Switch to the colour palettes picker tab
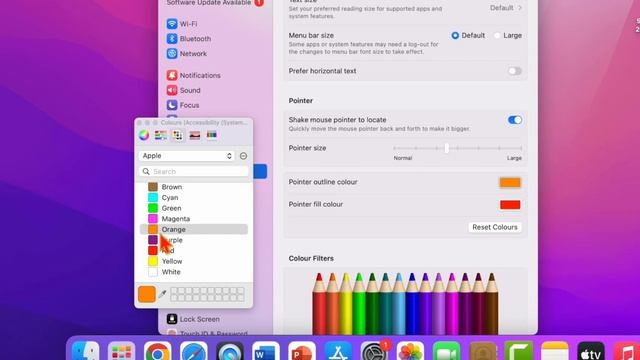 coord(177,135)
